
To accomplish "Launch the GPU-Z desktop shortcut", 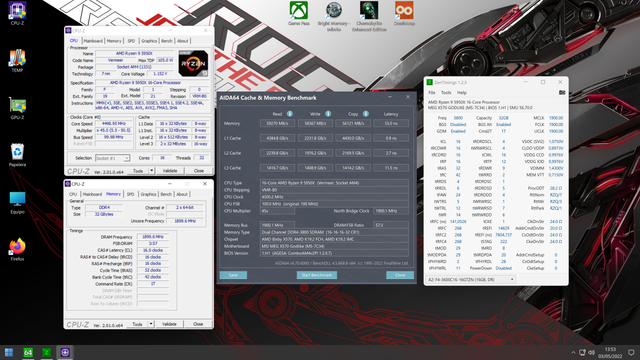I will [x=17, y=108].
